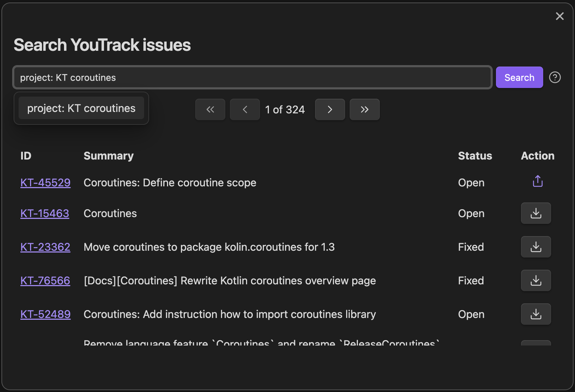The width and height of the screenshot is (575, 392).
Task: Close the Search YouTrack issues dialog
Action: (x=560, y=16)
